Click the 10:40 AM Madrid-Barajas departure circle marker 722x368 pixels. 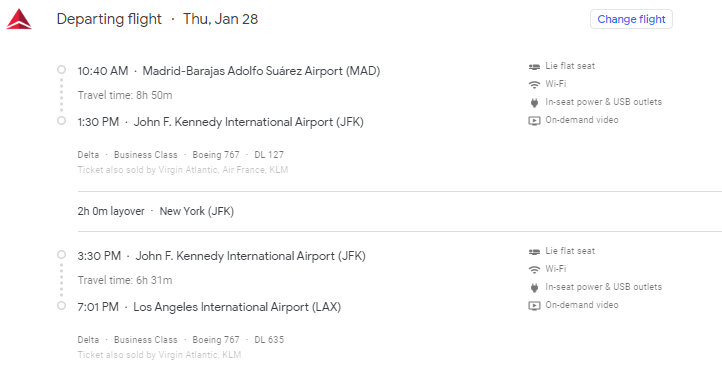point(61,70)
